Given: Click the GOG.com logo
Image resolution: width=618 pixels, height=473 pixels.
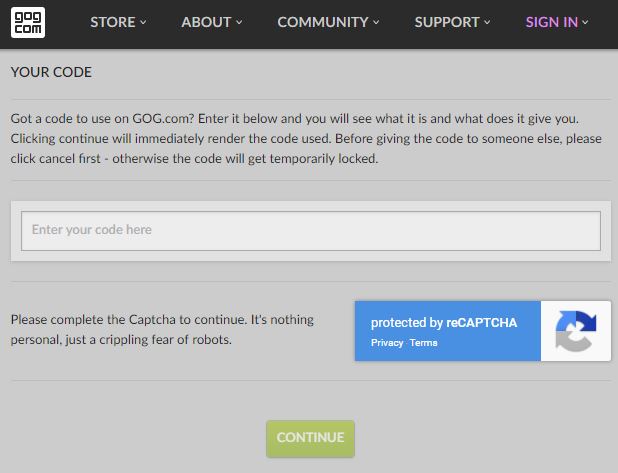Looking at the screenshot, I should click(28, 22).
